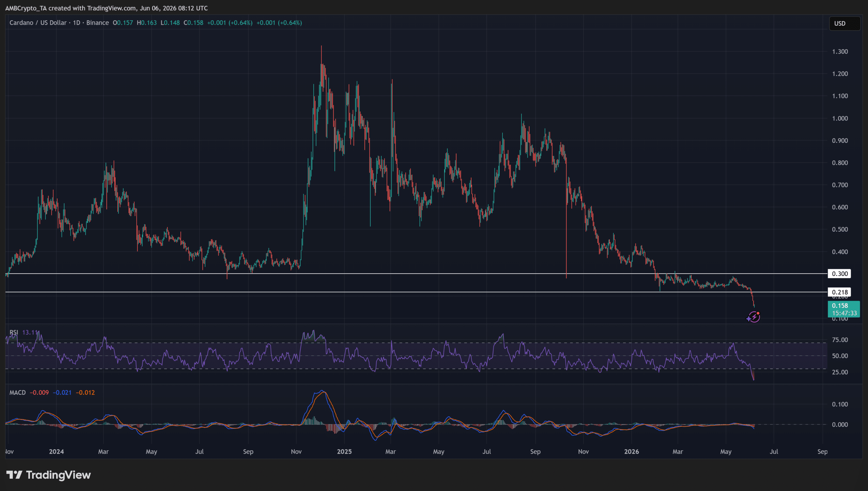Select the 0.300 horizontal line price label
This screenshot has height=491, width=868.
(x=839, y=274)
